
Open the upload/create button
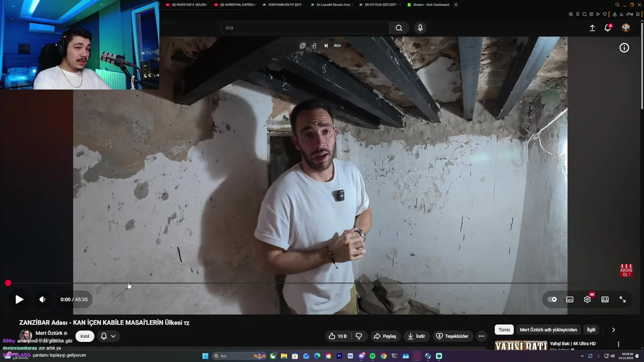[x=592, y=28]
